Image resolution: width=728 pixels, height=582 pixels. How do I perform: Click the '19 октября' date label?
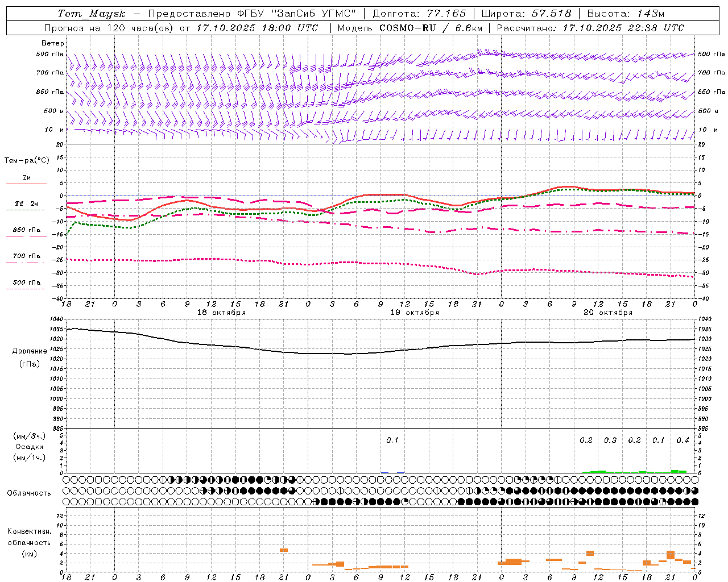pyautogui.click(x=415, y=313)
